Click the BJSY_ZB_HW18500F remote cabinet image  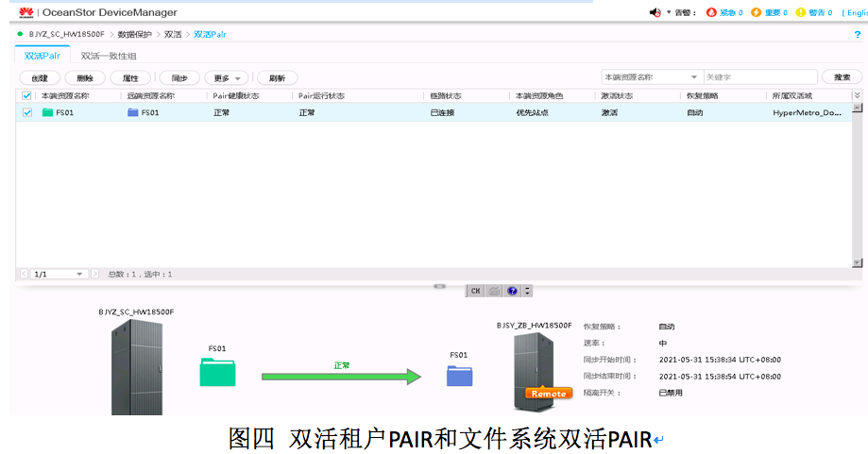[x=534, y=371]
